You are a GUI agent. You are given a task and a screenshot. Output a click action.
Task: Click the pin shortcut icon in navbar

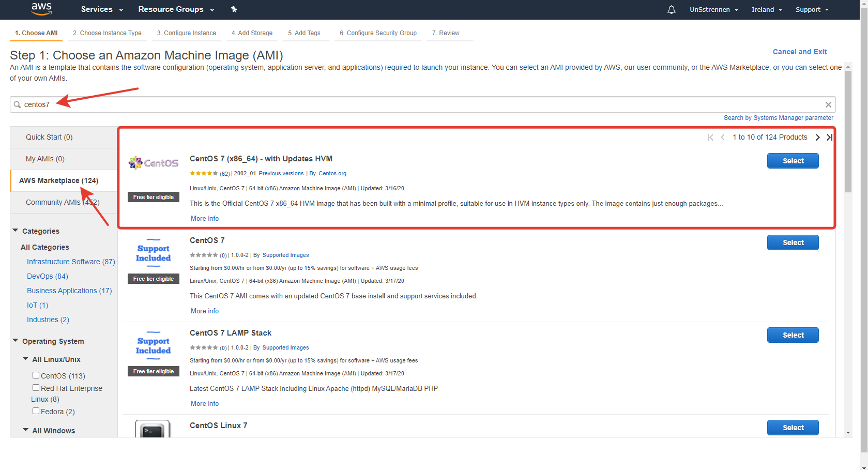(234, 9)
